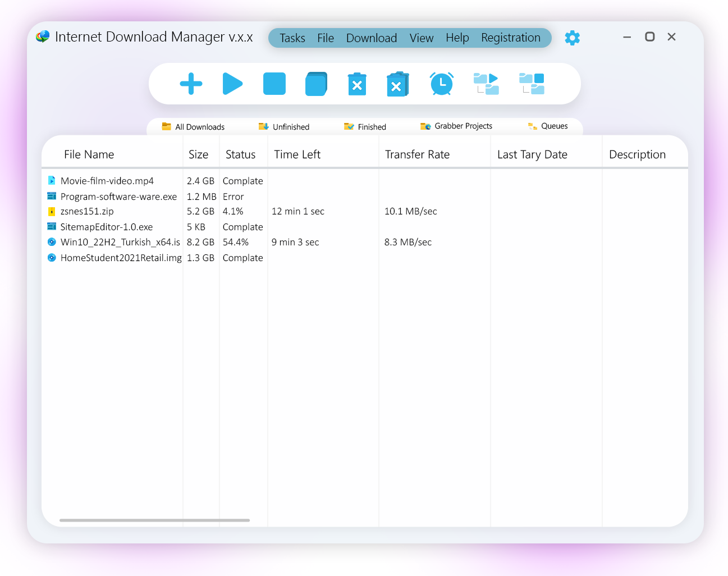Image resolution: width=728 pixels, height=576 pixels.
Task: Click the single trash bin Delete icon
Action: pos(357,84)
